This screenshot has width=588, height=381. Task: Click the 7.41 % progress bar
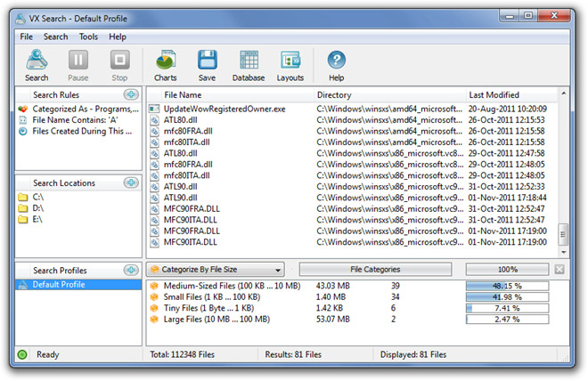click(508, 308)
